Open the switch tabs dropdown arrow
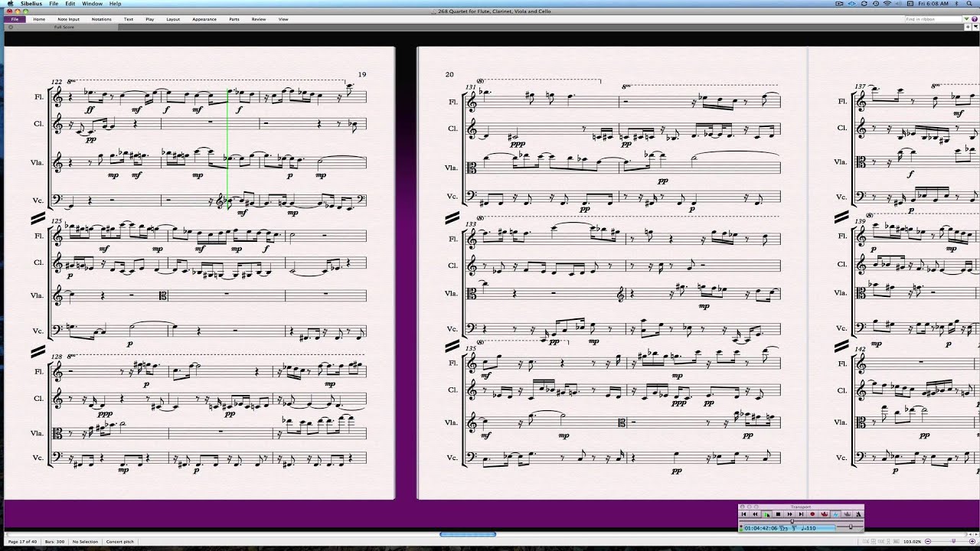Screen dimensions: 980x551 (x=975, y=27)
